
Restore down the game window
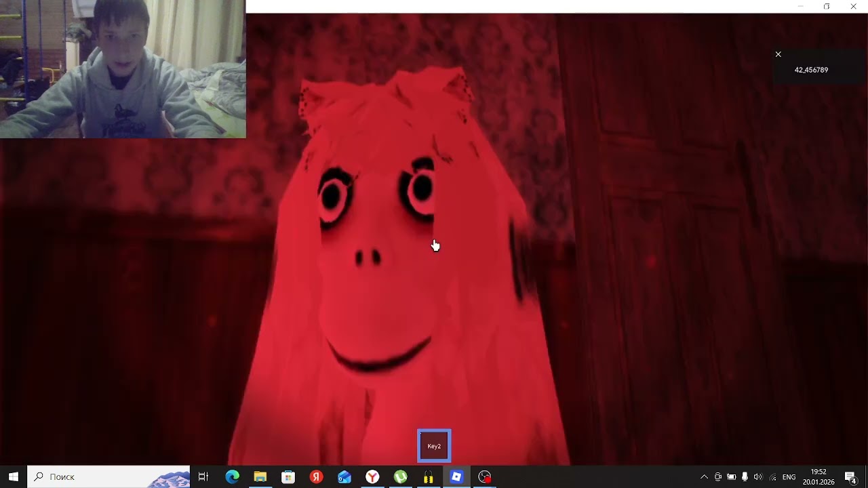pos(827,6)
